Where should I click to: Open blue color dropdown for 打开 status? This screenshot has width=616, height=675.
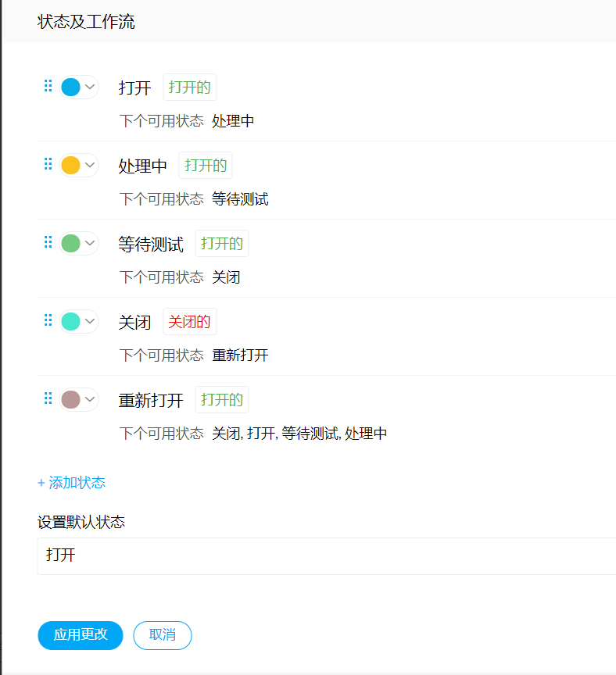[79, 87]
